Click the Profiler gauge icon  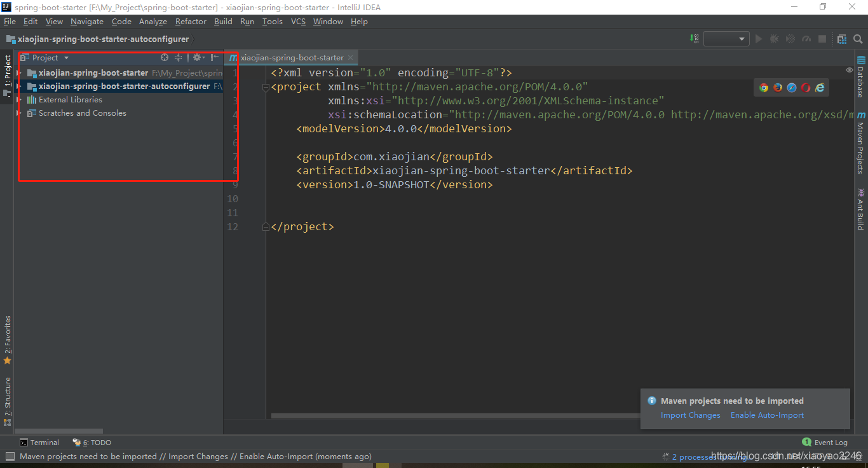click(806, 39)
